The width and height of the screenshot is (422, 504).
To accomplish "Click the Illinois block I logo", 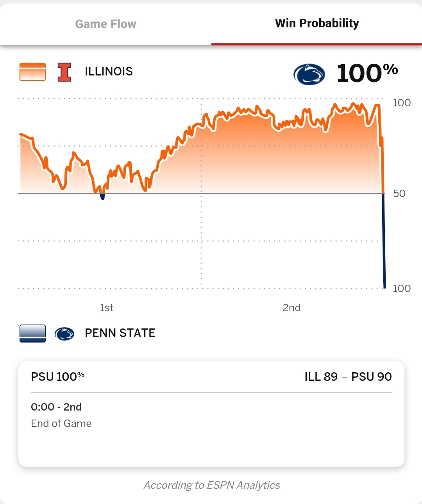I will (x=64, y=72).
